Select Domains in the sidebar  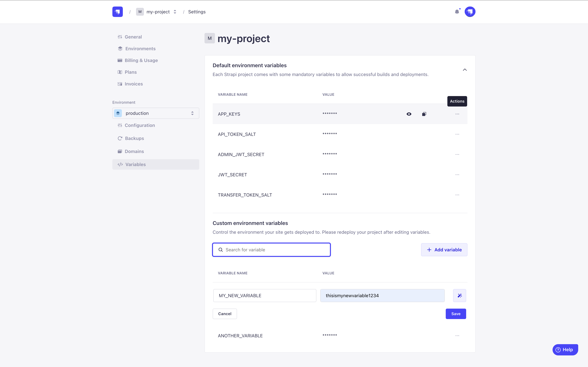[134, 151]
